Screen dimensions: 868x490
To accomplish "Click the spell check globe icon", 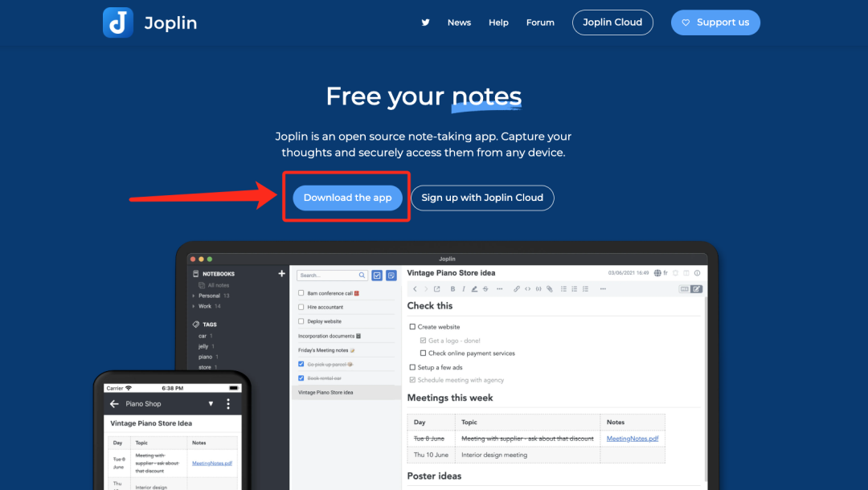I will coord(657,273).
